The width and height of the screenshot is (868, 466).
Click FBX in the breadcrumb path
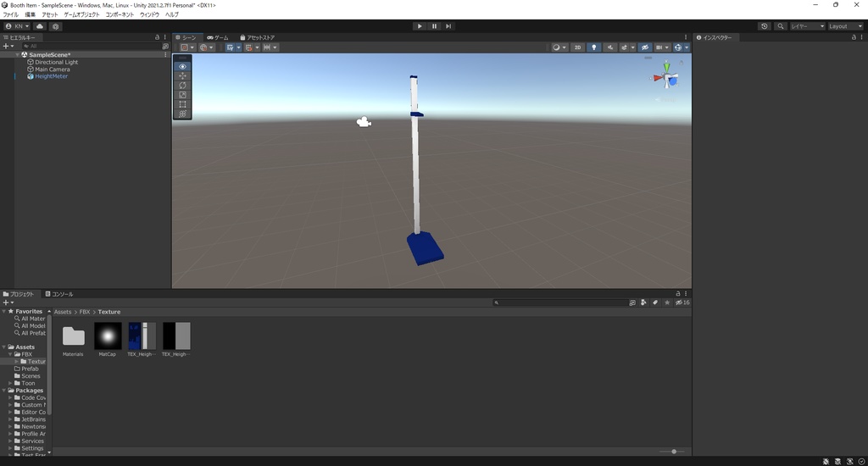[84, 312]
